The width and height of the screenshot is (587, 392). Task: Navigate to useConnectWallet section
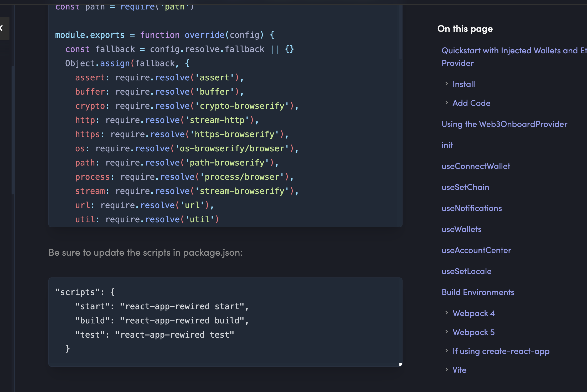476,166
